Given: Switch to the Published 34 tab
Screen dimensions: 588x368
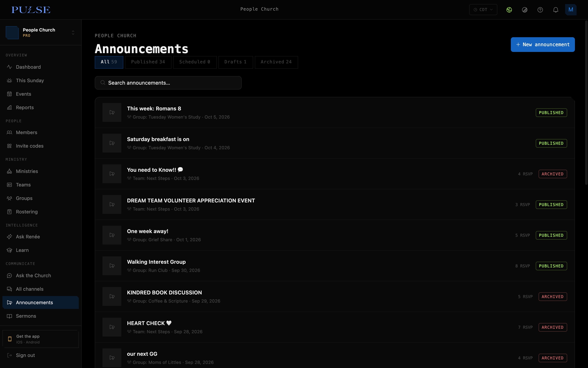Looking at the screenshot, I should (x=148, y=62).
